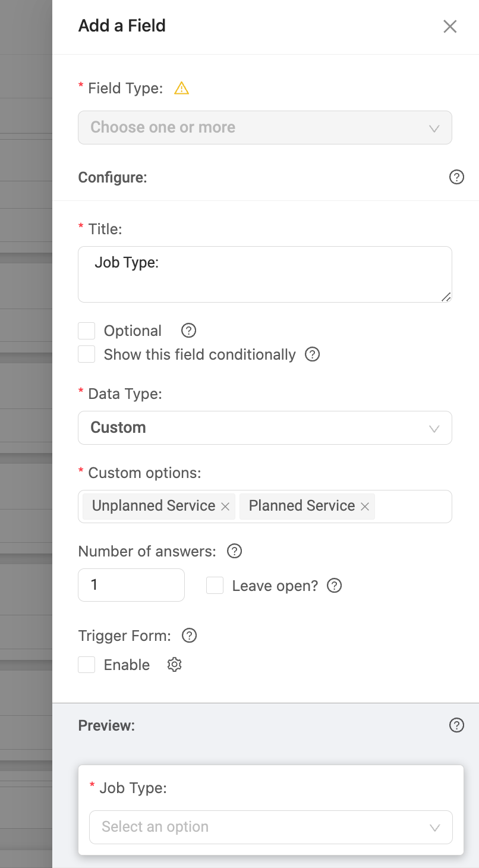Remove the Planned Service option tag
Image resolution: width=479 pixels, height=868 pixels.
365,507
